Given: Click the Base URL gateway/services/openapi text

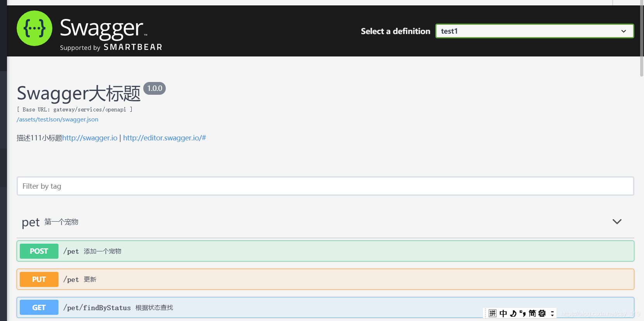Looking at the screenshot, I should coord(74,109).
